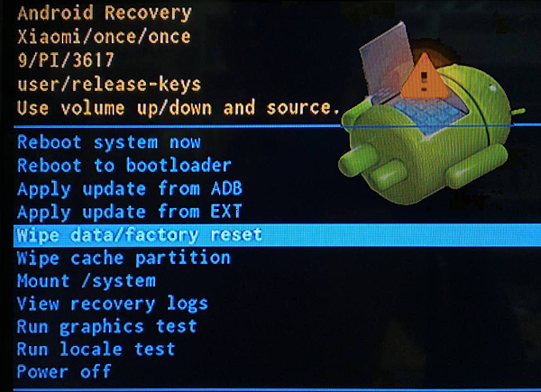Select Apply update from EXT
This screenshot has width=541, height=392.
[x=129, y=212]
